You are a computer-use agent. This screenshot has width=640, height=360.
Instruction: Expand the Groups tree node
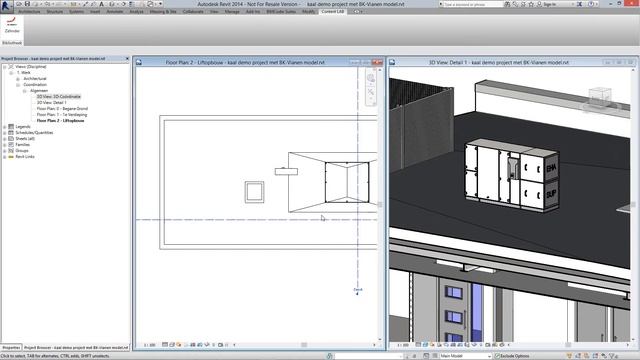(x=5, y=151)
